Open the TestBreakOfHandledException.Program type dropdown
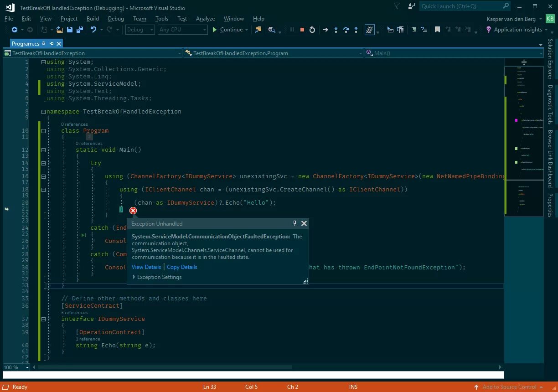The height and width of the screenshot is (392, 558). pyautogui.click(x=274, y=53)
